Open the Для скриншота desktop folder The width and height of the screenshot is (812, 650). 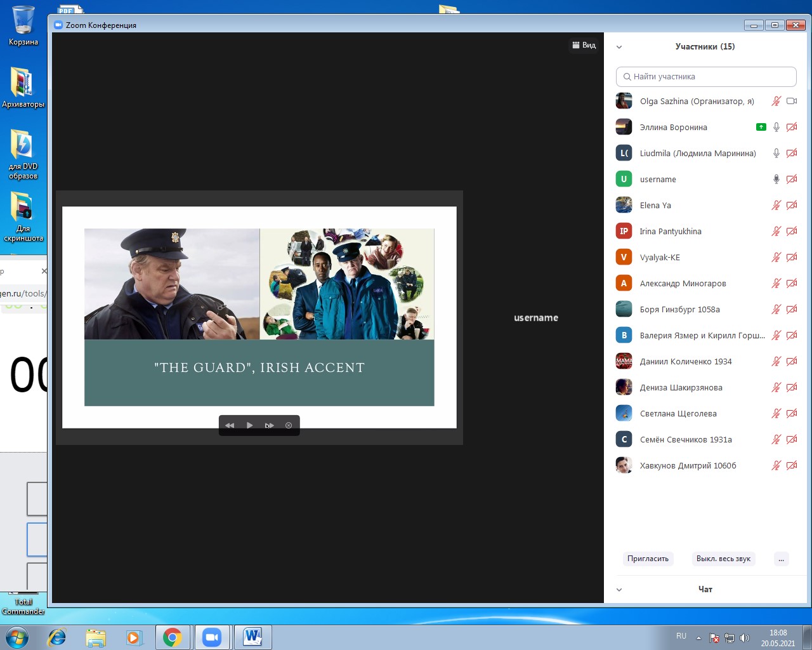(x=23, y=216)
